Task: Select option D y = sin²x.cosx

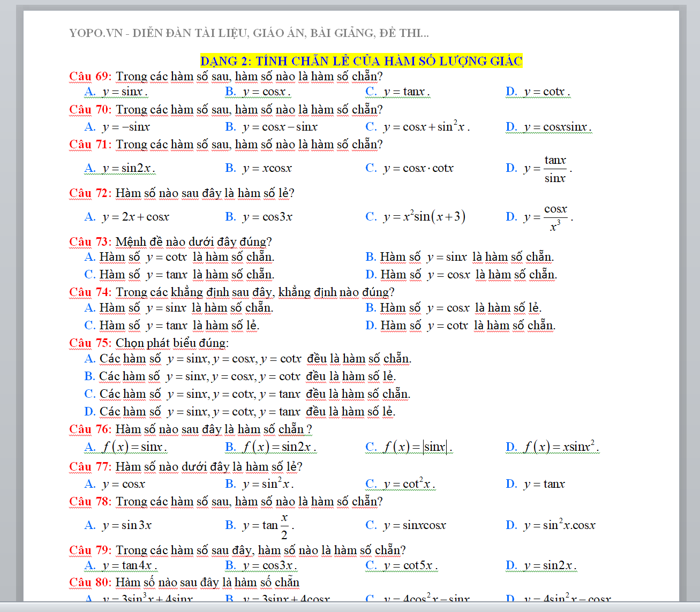Action: pyautogui.click(x=551, y=525)
